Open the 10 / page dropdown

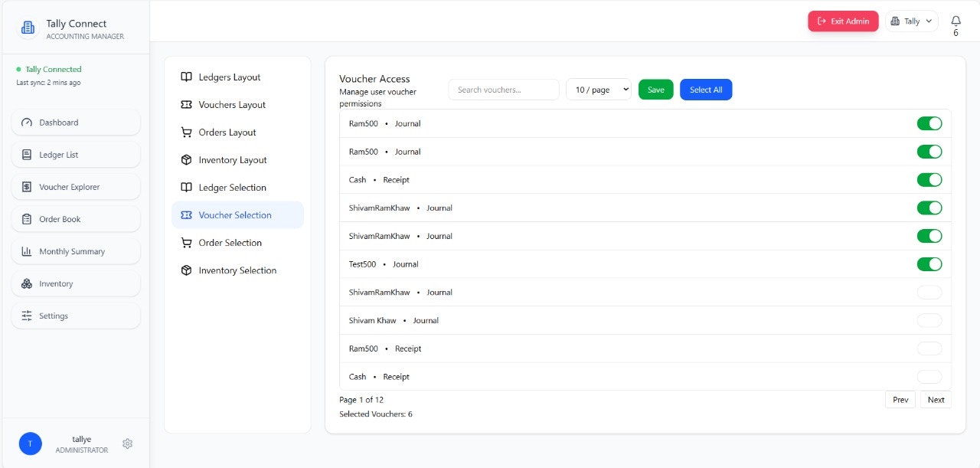(x=599, y=90)
